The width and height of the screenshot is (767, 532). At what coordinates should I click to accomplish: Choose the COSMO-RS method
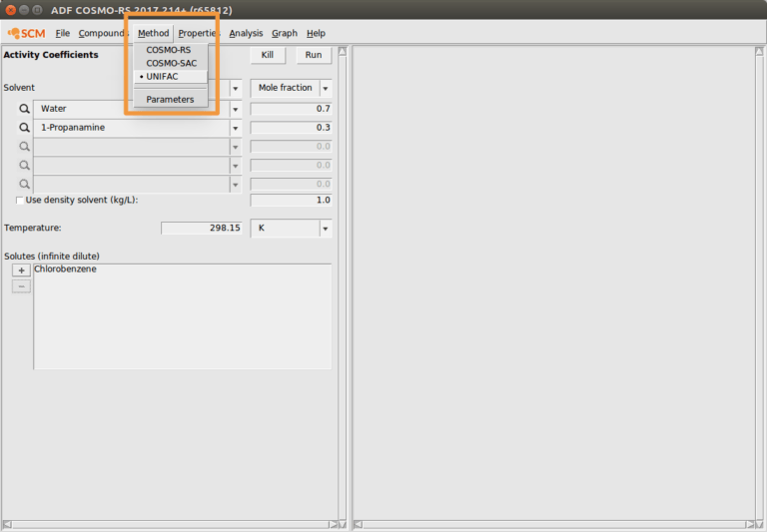pos(170,50)
